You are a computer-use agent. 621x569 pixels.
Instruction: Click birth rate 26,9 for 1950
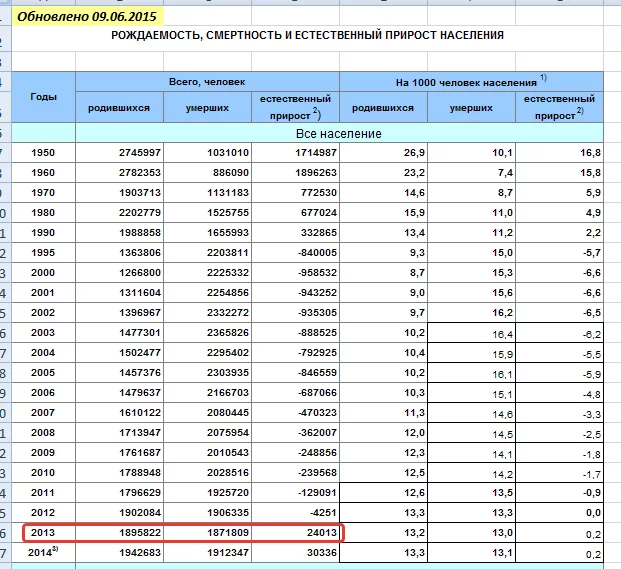pos(414,152)
